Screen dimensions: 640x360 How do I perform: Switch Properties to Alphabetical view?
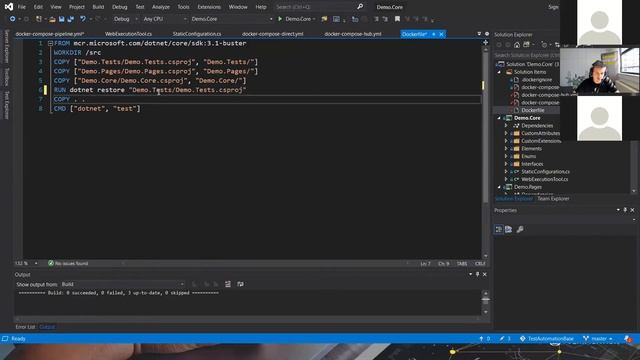pos(509,229)
